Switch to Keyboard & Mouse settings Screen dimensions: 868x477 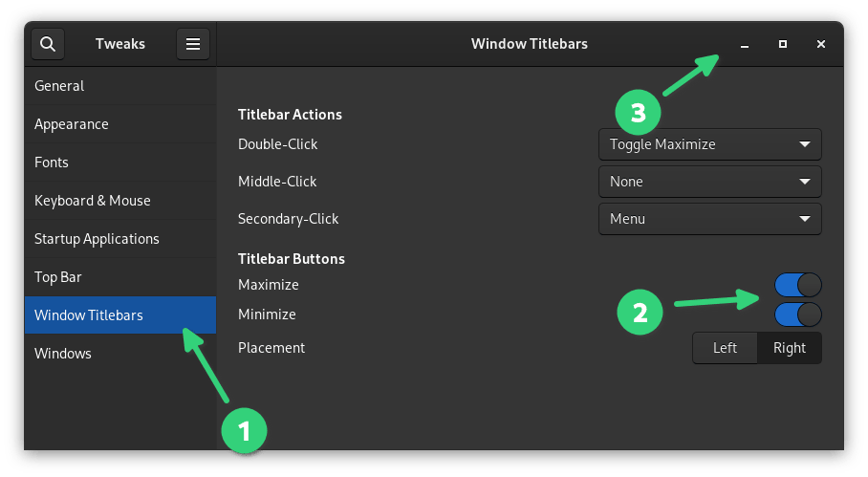click(x=93, y=201)
